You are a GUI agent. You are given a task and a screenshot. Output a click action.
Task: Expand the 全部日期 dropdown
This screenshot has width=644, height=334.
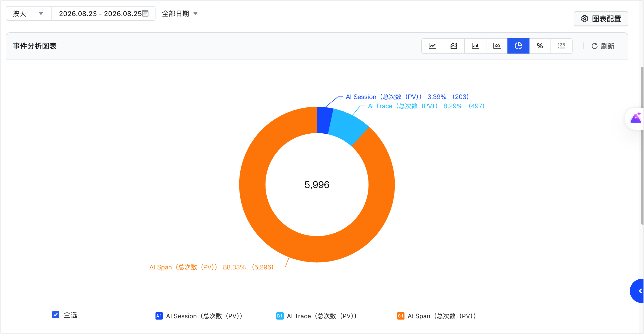pyautogui.click(x=180, y=14)
